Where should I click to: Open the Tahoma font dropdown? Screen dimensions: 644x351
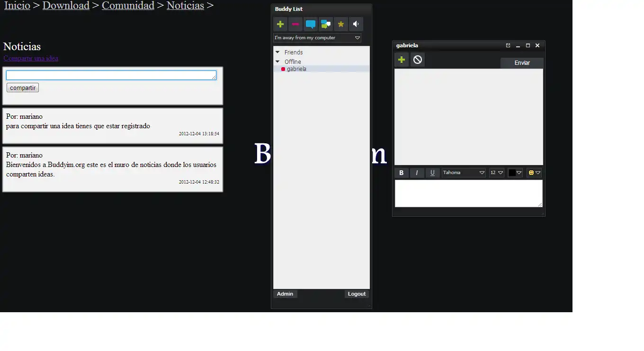click(464, 173)
